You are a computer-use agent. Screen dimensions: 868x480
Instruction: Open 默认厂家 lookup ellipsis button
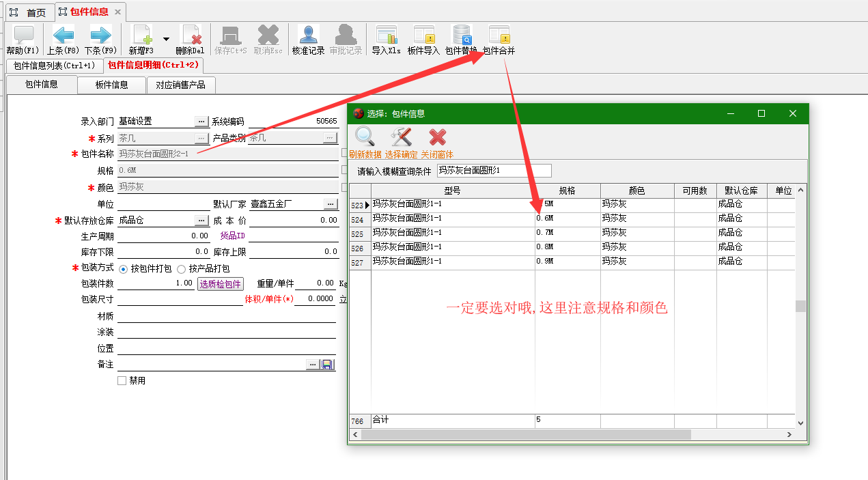pos(331,204)
